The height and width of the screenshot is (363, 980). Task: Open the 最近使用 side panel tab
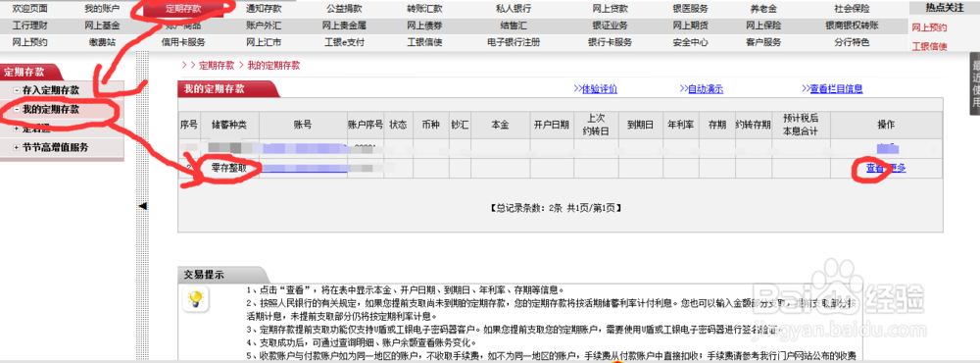[x=975, y=84]
